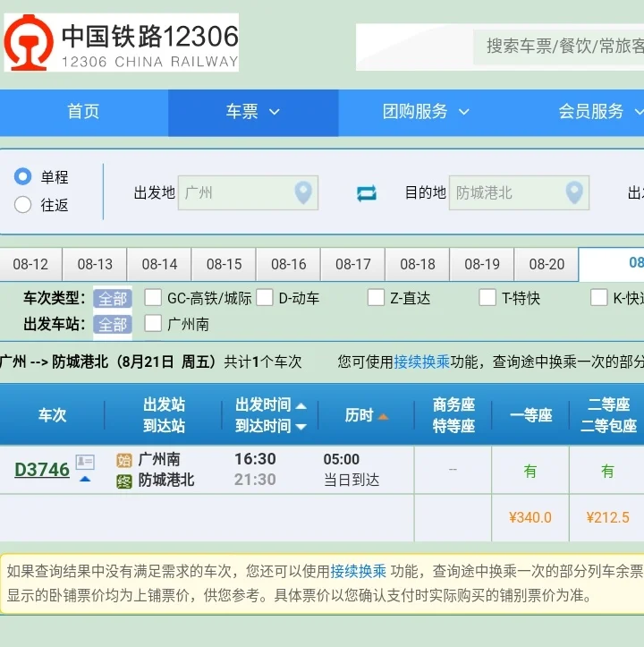Open 车票 dropdown menu

[253, 112]
